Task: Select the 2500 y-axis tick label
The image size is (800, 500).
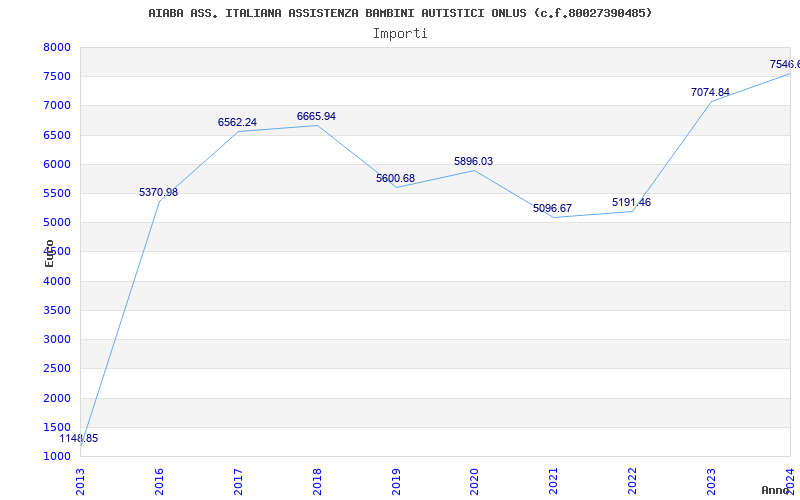Action: tap(57, 368)
